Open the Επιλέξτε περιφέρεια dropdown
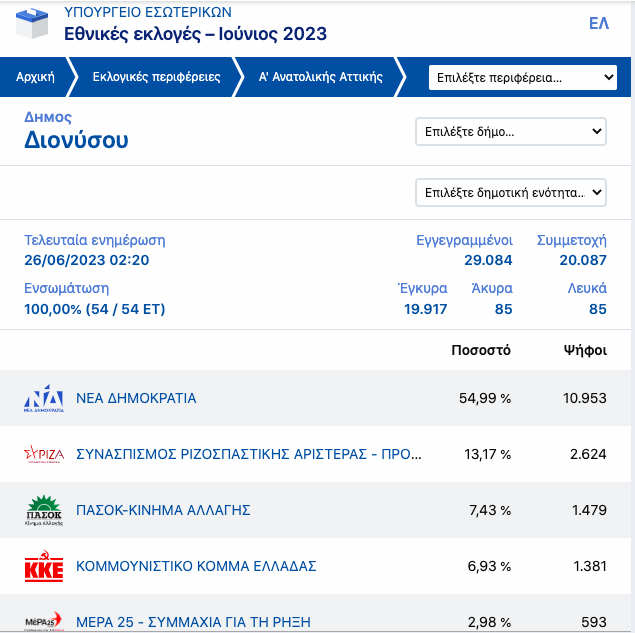 coord(523,77)
